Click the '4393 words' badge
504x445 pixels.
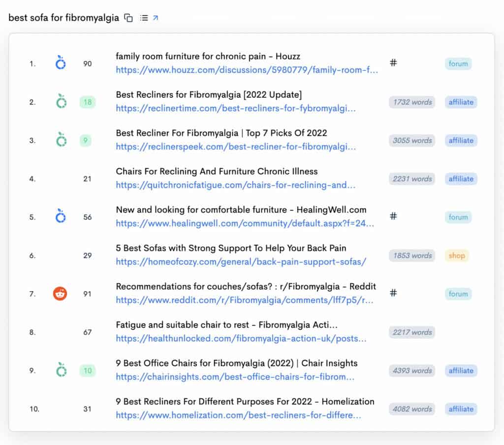412,371
